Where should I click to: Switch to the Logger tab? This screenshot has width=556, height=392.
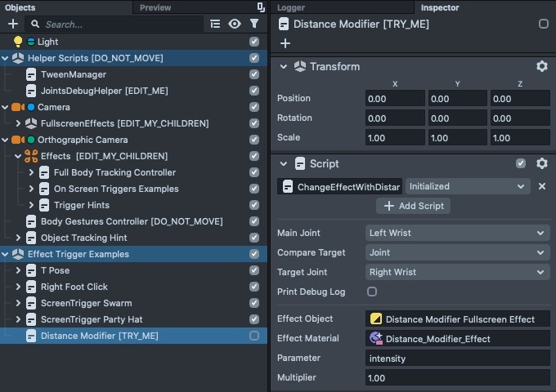coord(291,7)
